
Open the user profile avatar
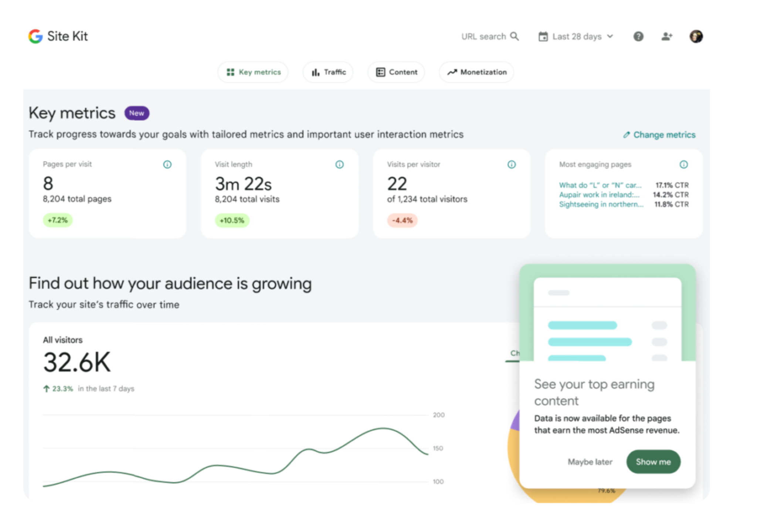(x=696, y=36)
